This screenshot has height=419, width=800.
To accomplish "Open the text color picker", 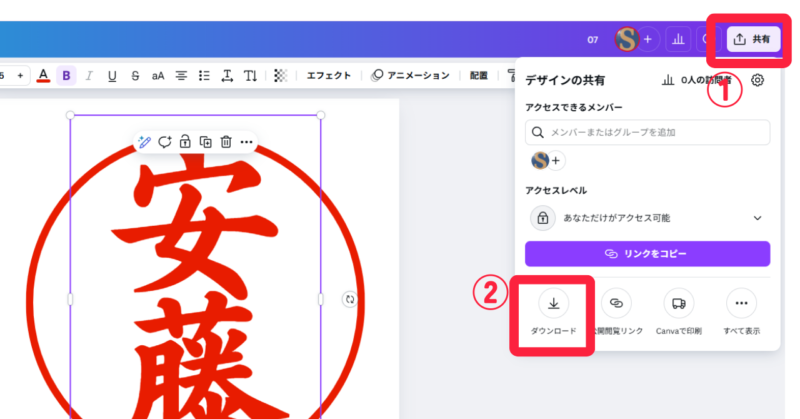I will pos(43,76).
